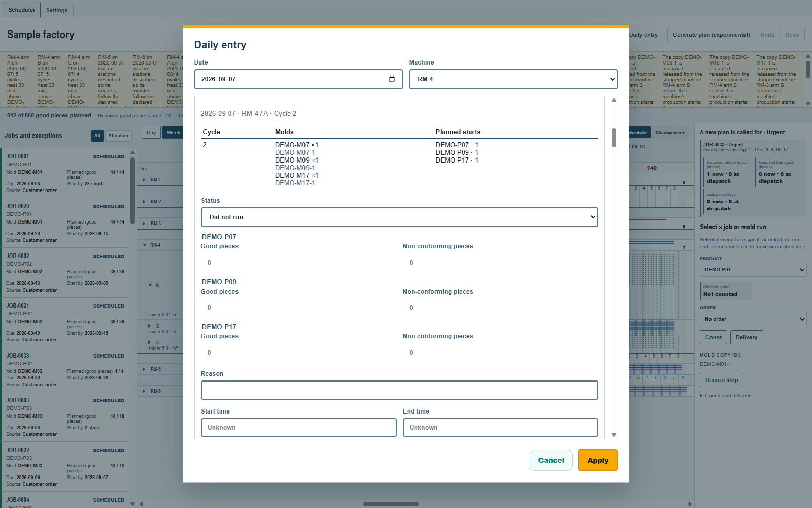Open the Product dropdown showing DEMO-P01

pyautogui.click(x=753, y=270)
